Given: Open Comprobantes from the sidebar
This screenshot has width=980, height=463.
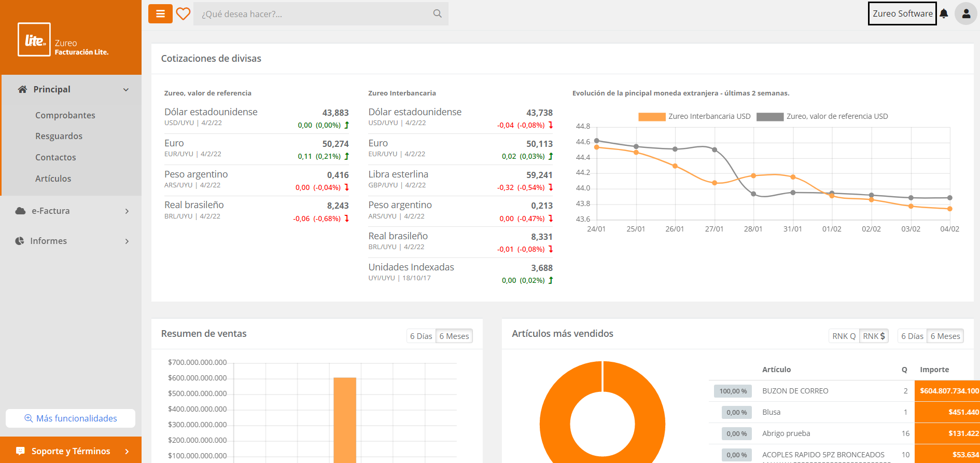Looking at the screenshot, I should (65, 115).
